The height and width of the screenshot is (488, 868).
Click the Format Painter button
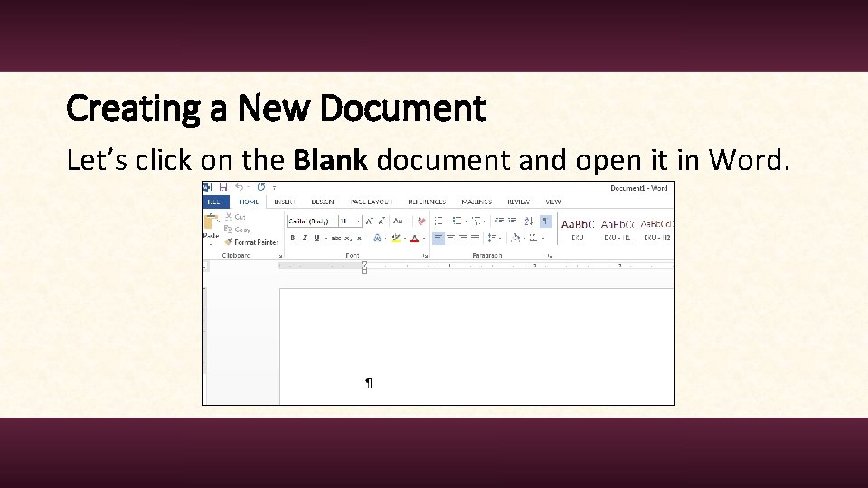pos(250,242)
